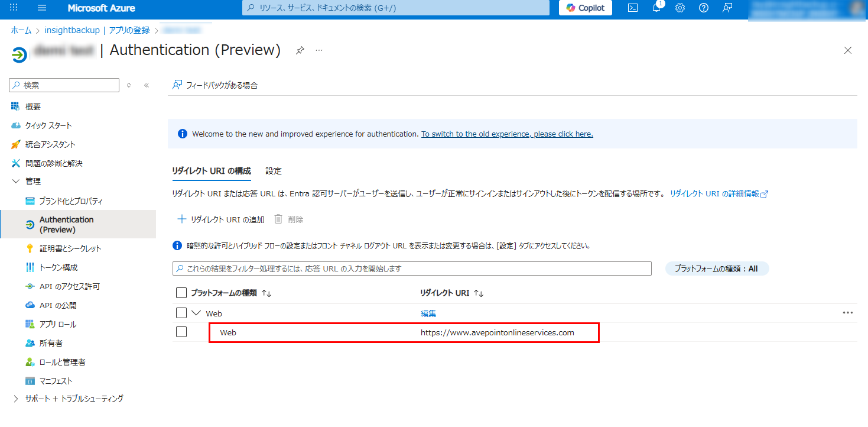Click the Copilot button

(586, 8)
